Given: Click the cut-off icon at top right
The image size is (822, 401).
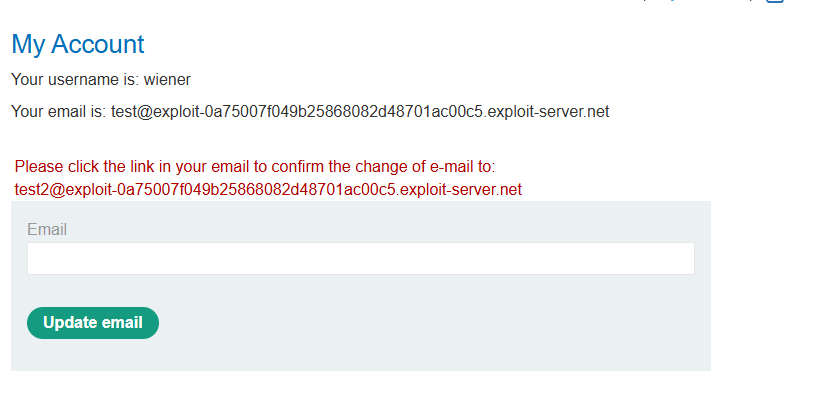Looking at the screenshot, I should click(x=774, y=2).
